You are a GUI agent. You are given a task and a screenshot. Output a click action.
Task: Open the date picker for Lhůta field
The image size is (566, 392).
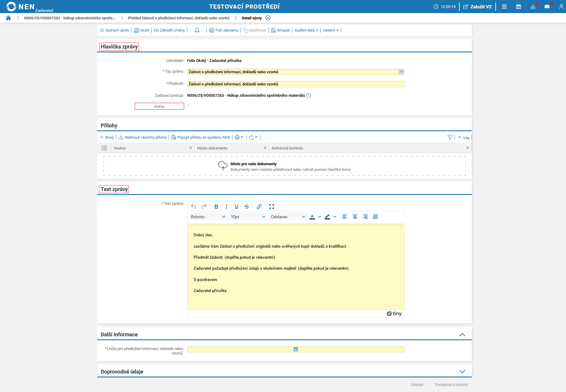coord(295,349)
